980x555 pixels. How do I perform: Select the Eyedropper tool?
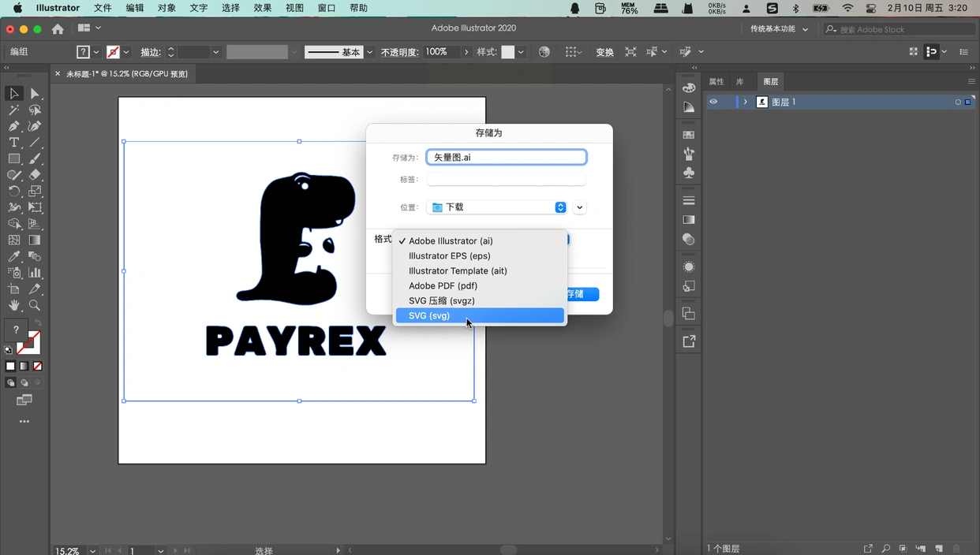14,256
